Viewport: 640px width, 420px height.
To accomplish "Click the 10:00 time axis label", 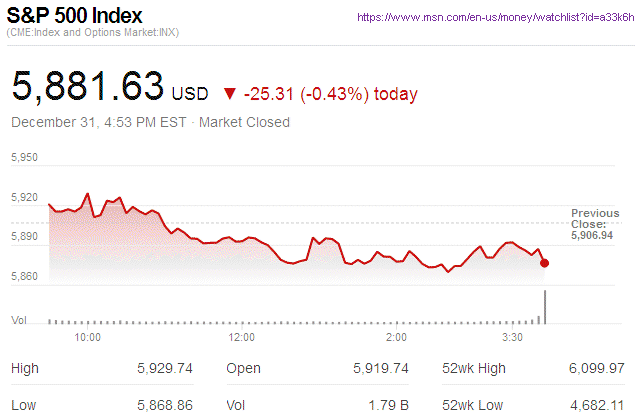I will click(x=88, y=338).
